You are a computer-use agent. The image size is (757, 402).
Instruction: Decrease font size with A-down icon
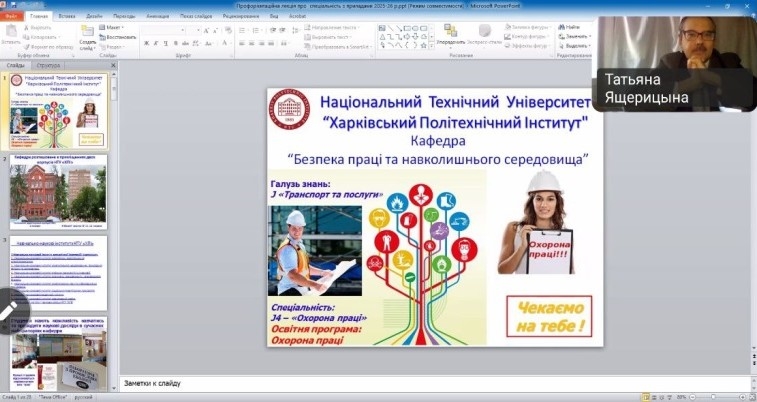click(x=215, y=30)
